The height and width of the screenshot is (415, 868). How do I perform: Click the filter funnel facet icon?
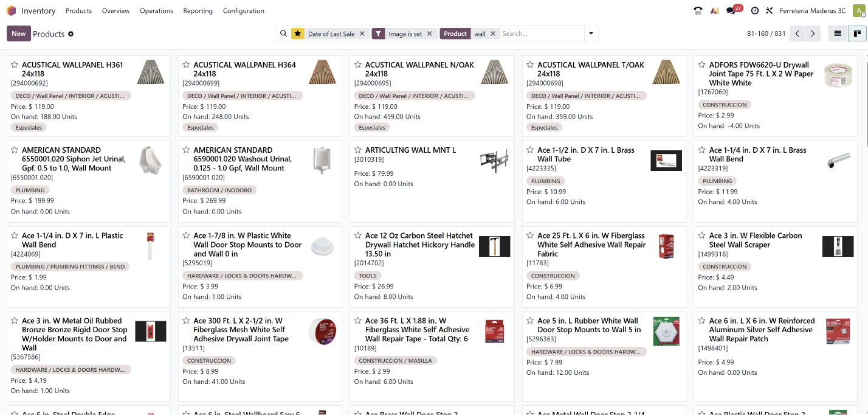click(x=378, y=34)
